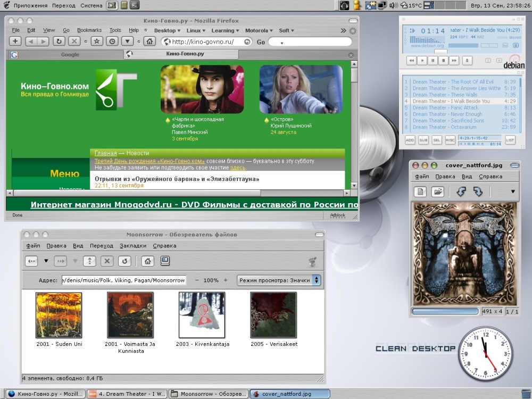Go back in Firefox browser
Screen dimensions: 532x399
(31, 41)
